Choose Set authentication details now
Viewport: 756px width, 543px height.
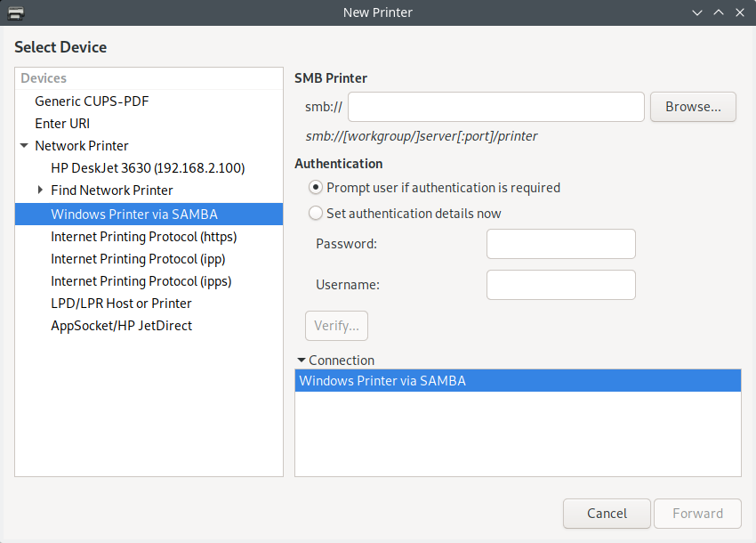point(316,213)
